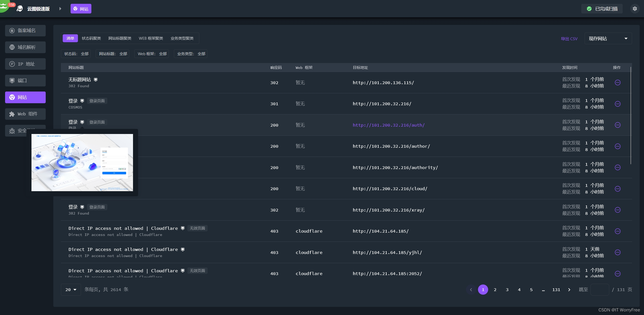Click the 发现时间 column header
The width and height of the screenshot is (644, 315).
tap(570, 68)
